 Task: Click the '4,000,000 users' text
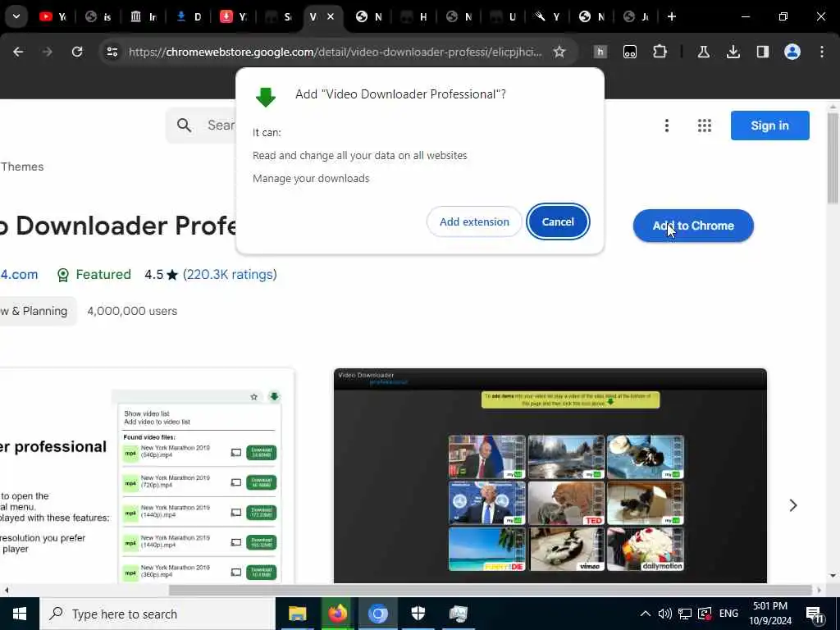coord(132,311)
